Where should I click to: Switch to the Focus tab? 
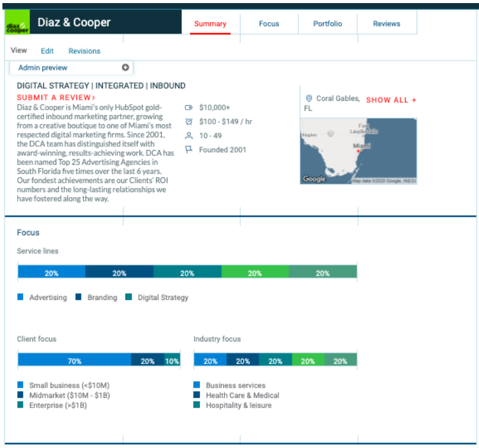coord(269,24)
